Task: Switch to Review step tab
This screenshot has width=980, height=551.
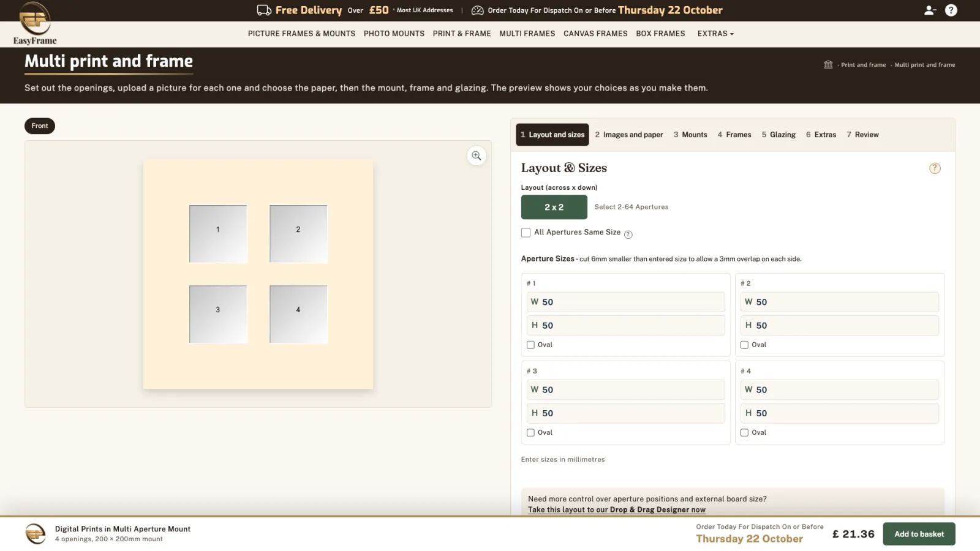Action: 862,135
